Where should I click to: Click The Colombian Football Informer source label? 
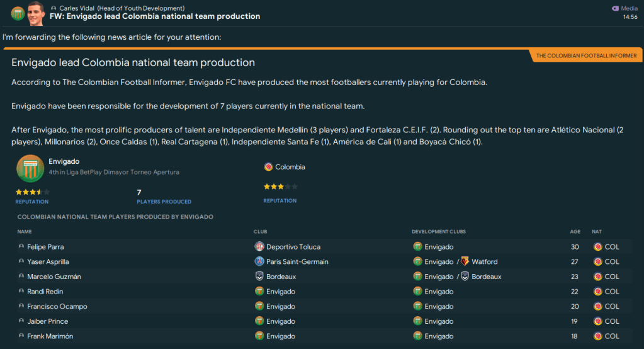coord(586,56)
